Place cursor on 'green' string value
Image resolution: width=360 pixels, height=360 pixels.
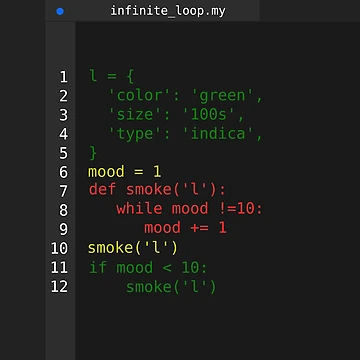[223, 96]
